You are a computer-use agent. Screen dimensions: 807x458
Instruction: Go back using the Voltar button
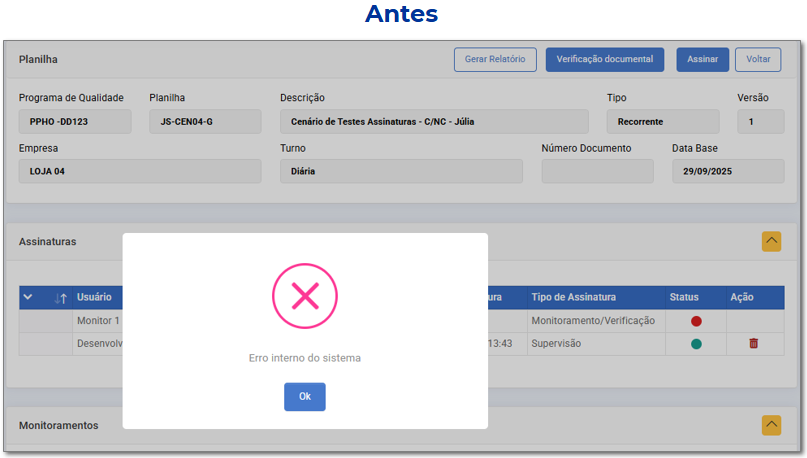[758, 59]
